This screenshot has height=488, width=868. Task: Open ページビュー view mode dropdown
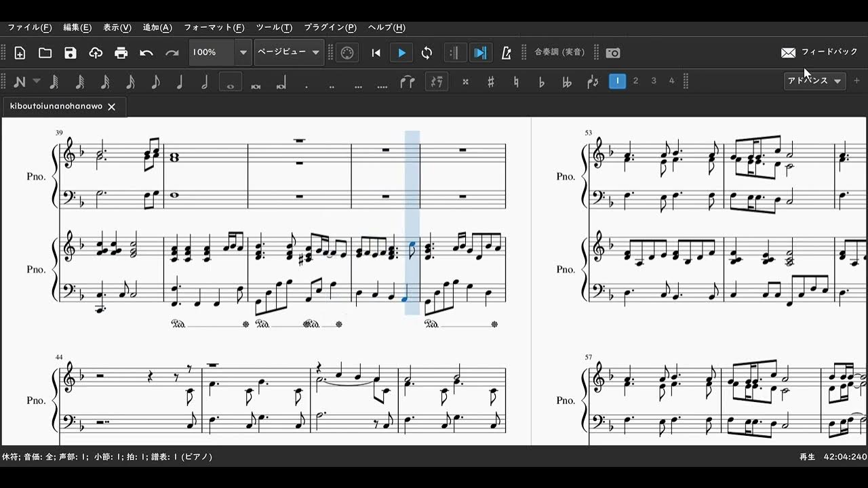coord(290,52)
